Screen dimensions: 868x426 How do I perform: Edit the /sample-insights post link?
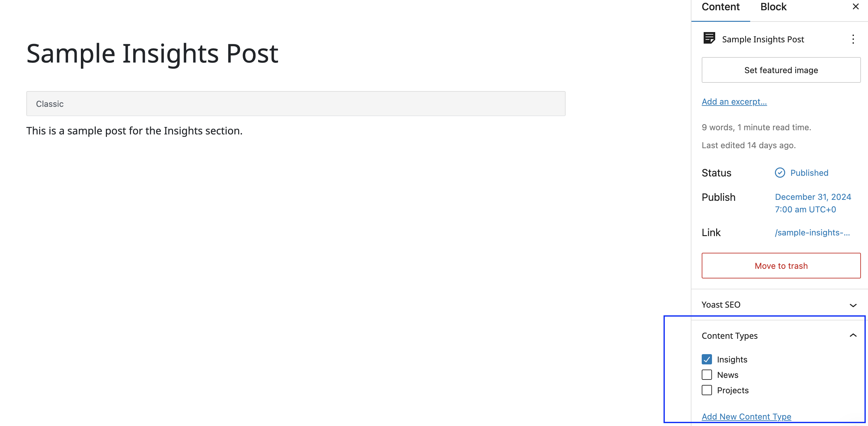pyautogui.click(x=812, y=233)
